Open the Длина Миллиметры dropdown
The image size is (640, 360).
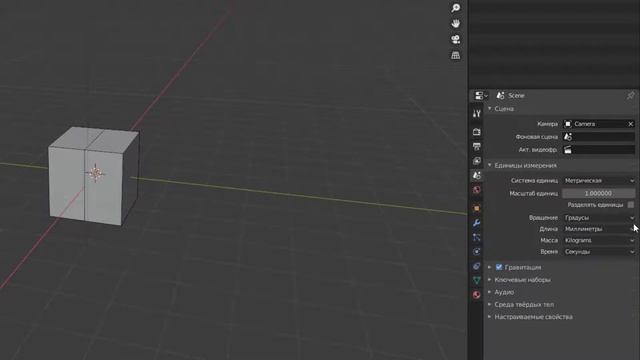click(599, 229)
